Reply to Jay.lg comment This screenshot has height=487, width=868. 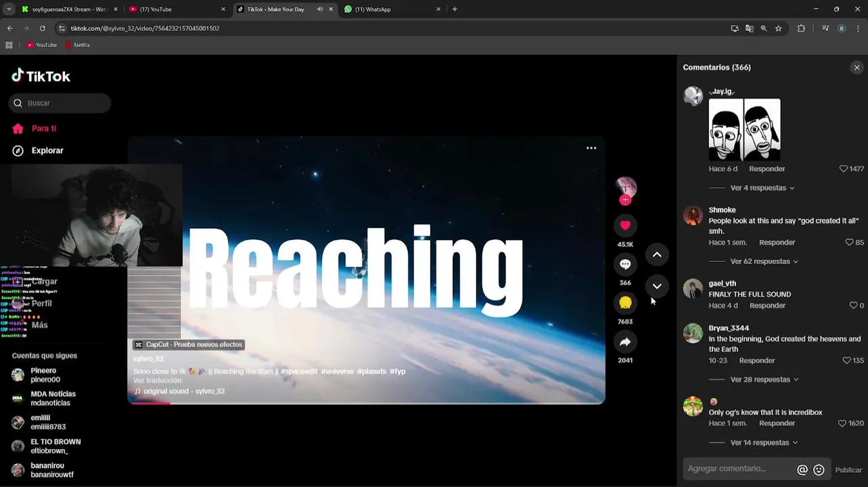tap(767, 169)
